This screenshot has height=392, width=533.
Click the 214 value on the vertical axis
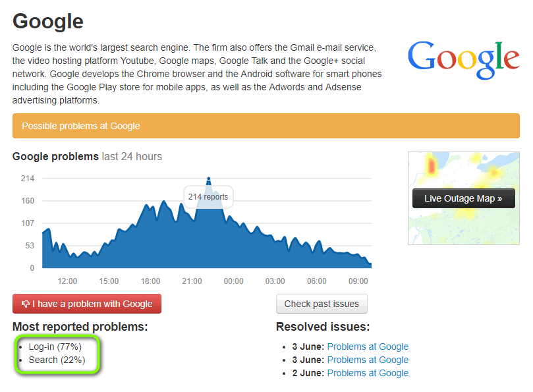[x=28, y=179]
